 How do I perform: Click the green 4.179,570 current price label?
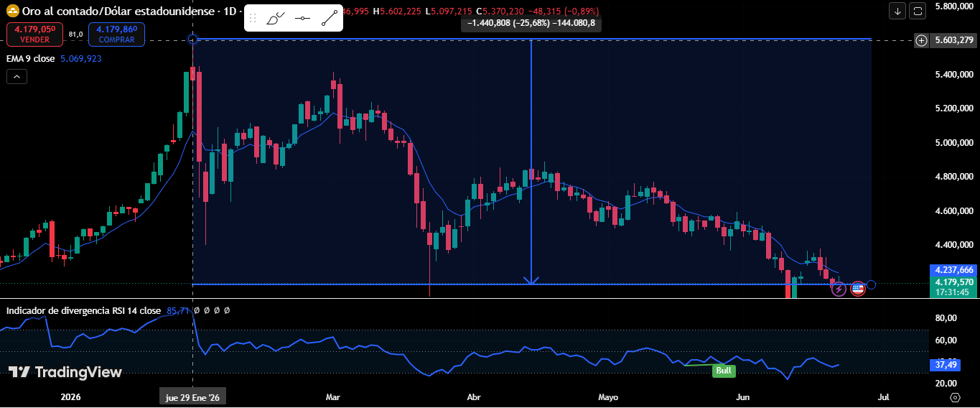pos(952,282)
